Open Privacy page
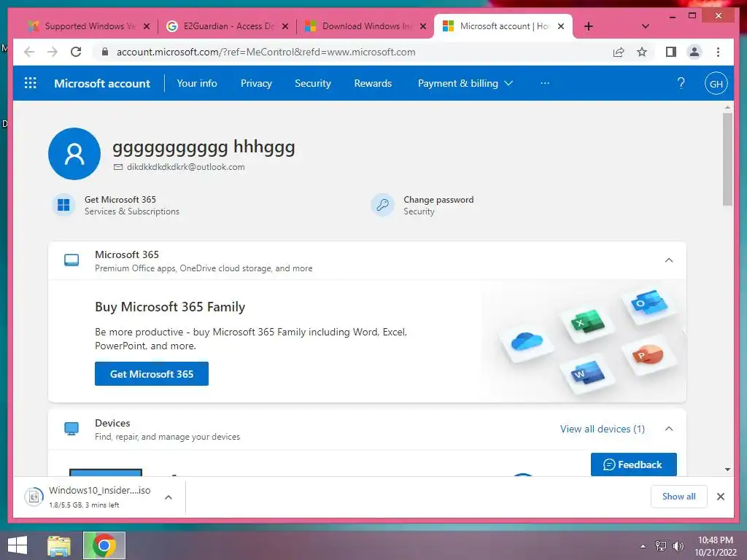The image size is (747, 560). click(x=256, y=83)
